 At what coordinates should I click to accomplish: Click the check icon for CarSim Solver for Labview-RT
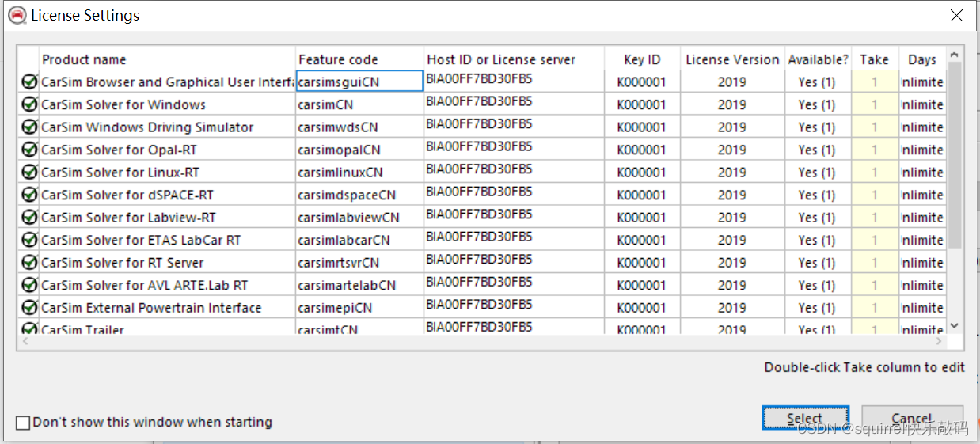29,217
